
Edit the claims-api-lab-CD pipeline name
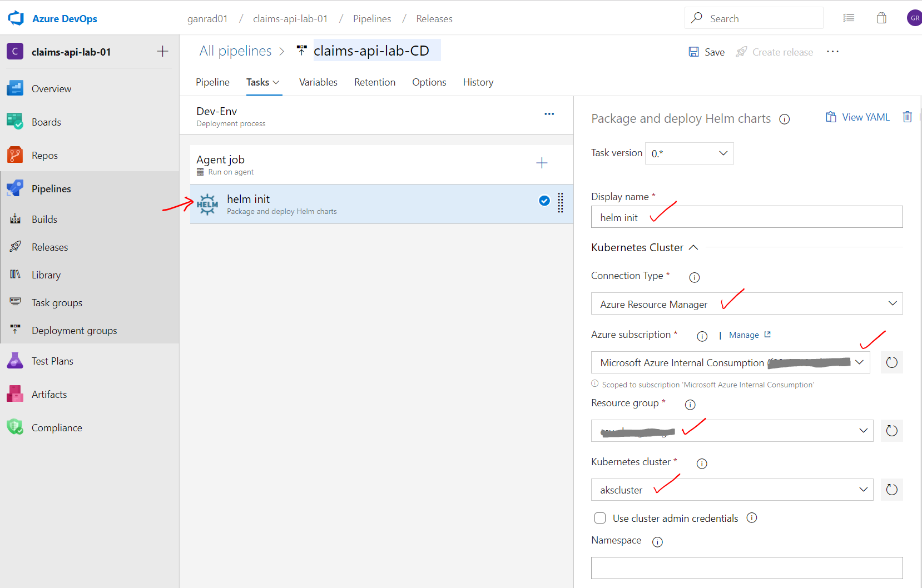coord(377,51)
